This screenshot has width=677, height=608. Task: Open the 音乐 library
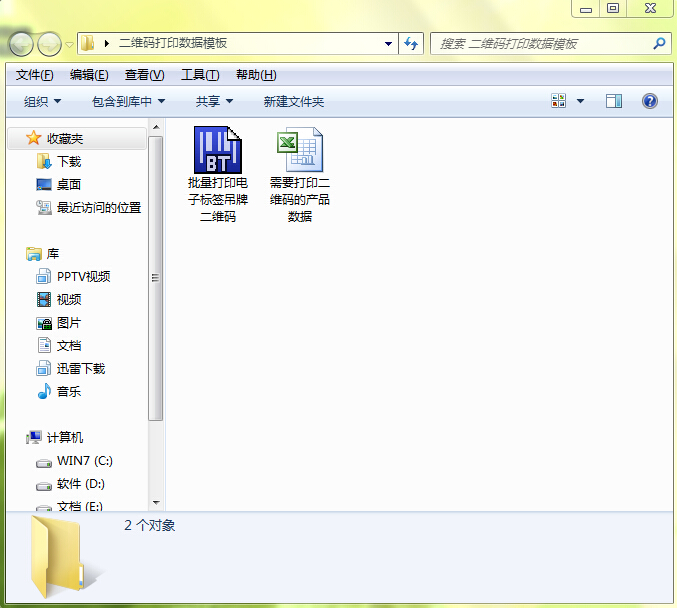pyautogui.click(x=69, y=391)
